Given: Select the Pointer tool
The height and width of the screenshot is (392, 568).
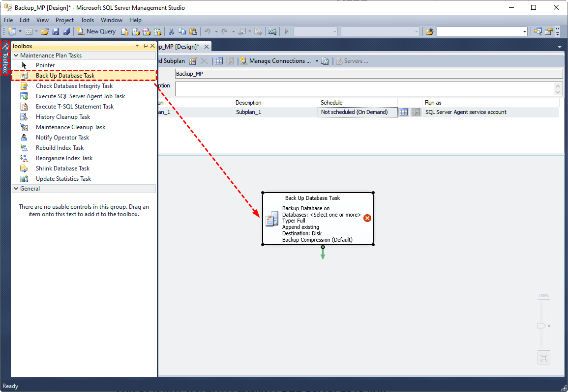Looking at the screenshot, I should (45, 65).
